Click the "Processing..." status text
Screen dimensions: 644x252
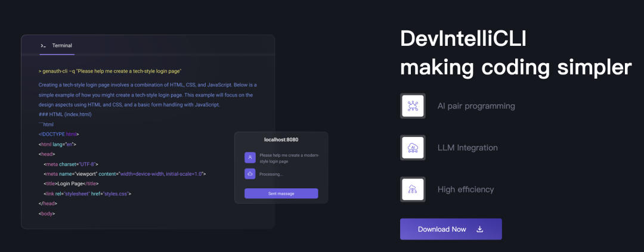tap(271, 175)
